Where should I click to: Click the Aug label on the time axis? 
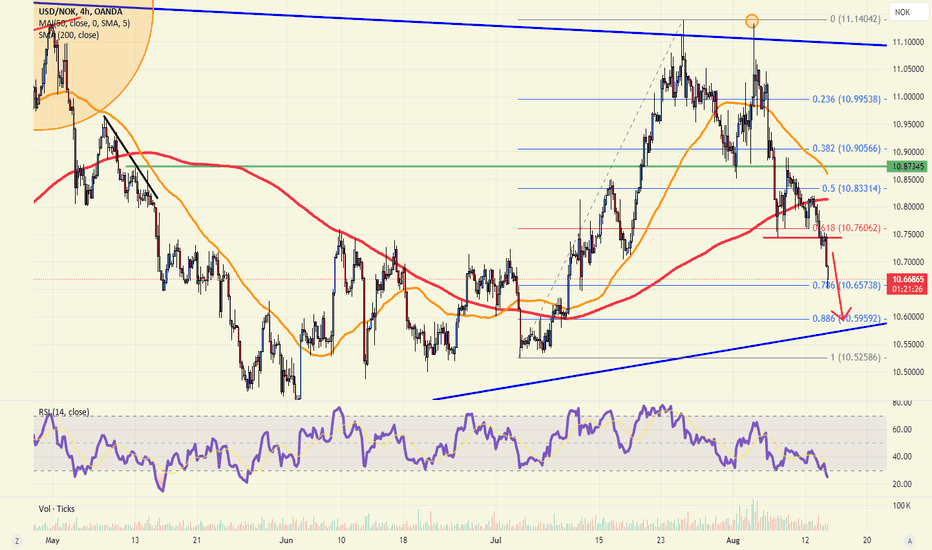click(733, 540)
